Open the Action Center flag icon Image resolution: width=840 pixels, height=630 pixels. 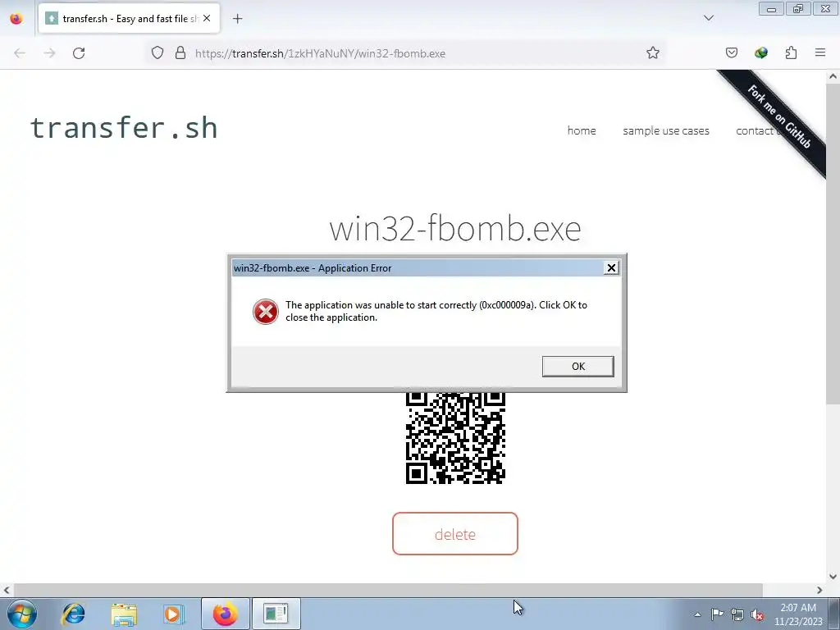717,614
